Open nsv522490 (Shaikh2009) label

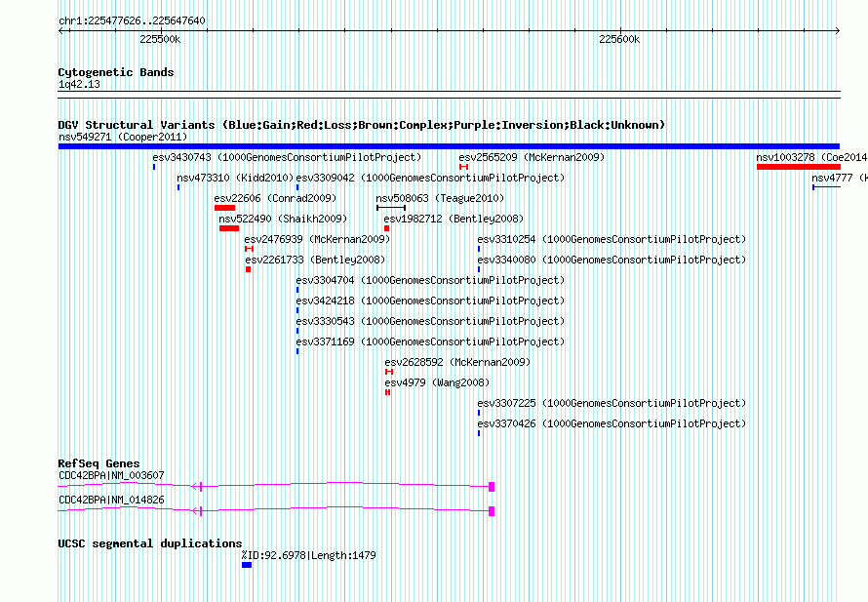tap(283, 219)
